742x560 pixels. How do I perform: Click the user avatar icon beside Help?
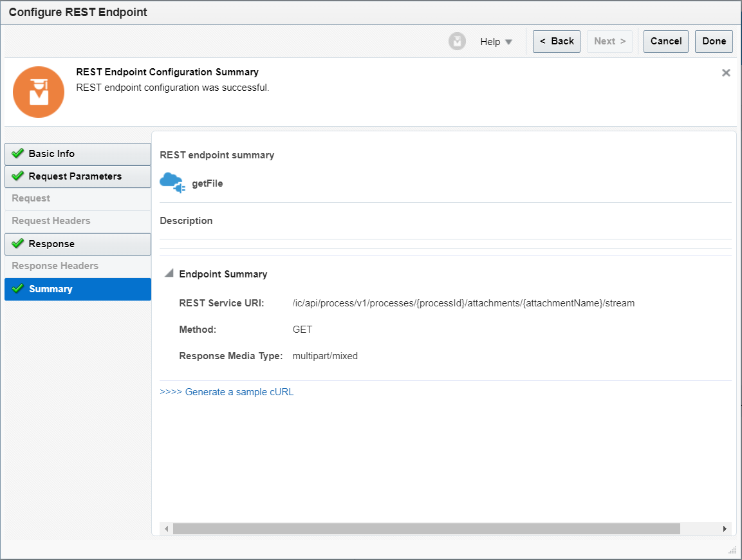[x=457, y=41]
